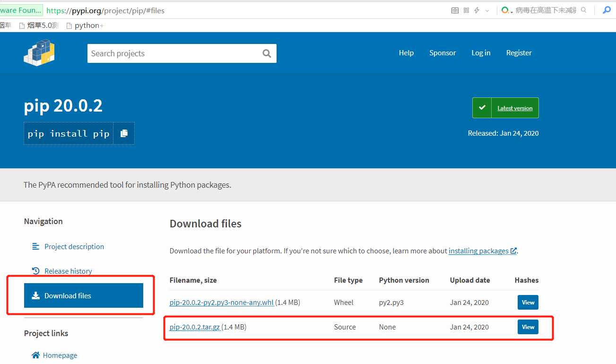Click the Hashes column header
The width and height of the screenshot is (616, 364).
pos(527,280)
